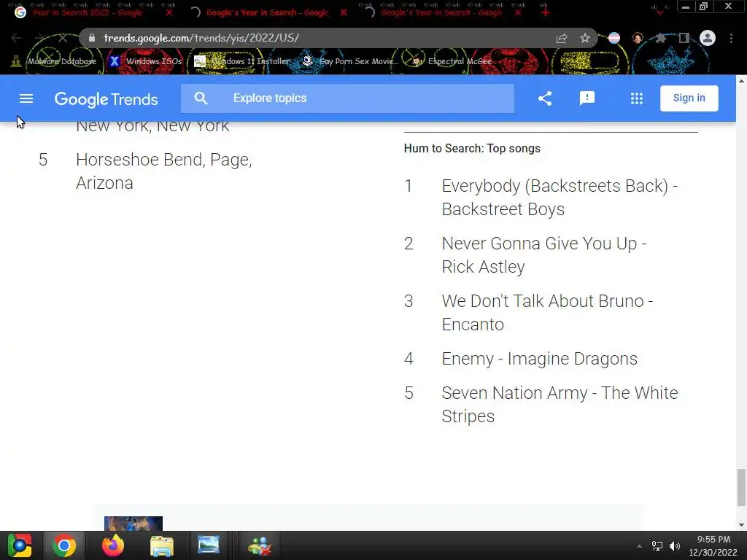Viewport: 747px width, 560px height.
Task: Click the avatar face extension icon
Action: pos(638,38)
